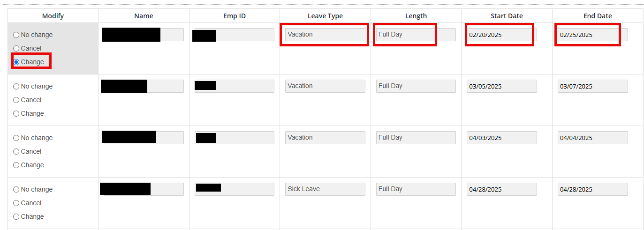
Task: Click the End Date field showing 03/07/2025
Action: click(592, 86)
